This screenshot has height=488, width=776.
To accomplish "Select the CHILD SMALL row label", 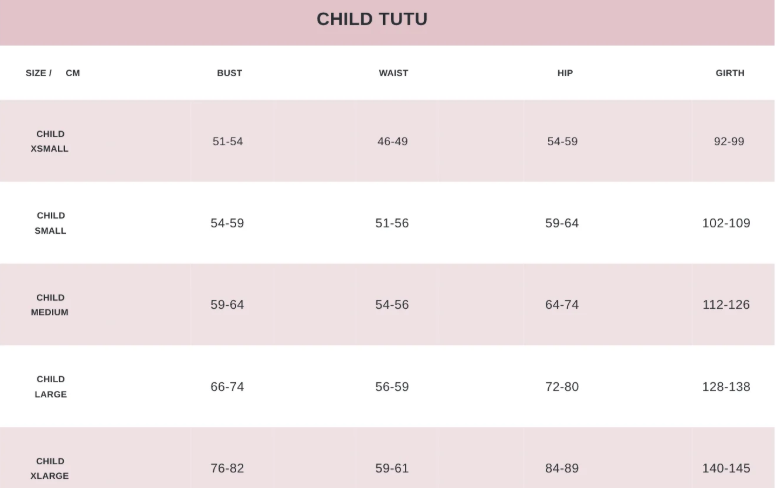I will (50, 223).
